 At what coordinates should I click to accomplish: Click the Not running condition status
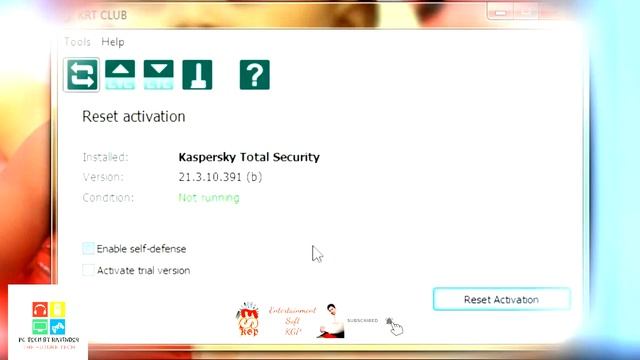pyautogui.click(x=209, y=198)
